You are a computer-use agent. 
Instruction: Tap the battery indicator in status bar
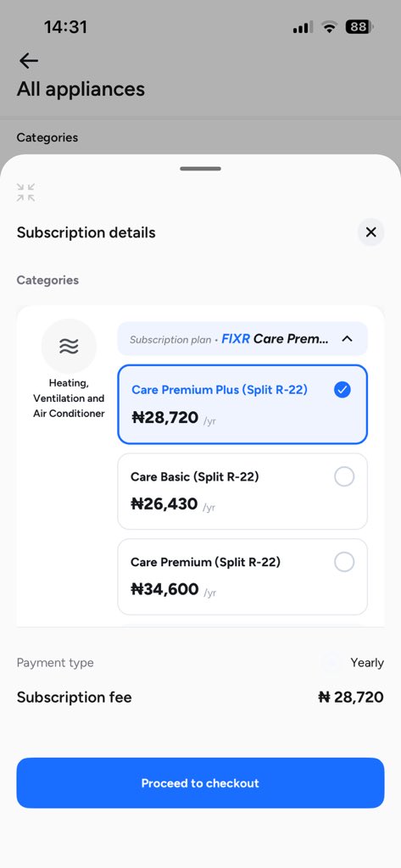pos(359,26)
